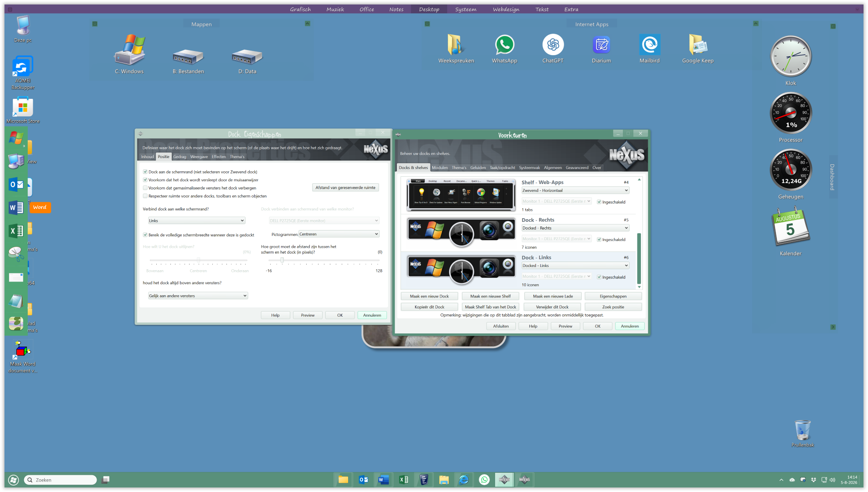Launch the ChatGPT desktop shortcut
Viewport: 868px width, 492px height.
[553, 49]
